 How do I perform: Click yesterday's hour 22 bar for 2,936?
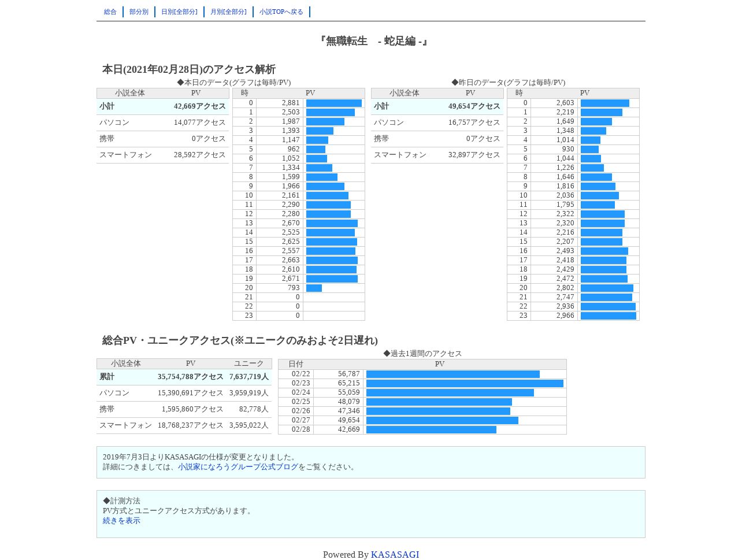click(608, 306)
